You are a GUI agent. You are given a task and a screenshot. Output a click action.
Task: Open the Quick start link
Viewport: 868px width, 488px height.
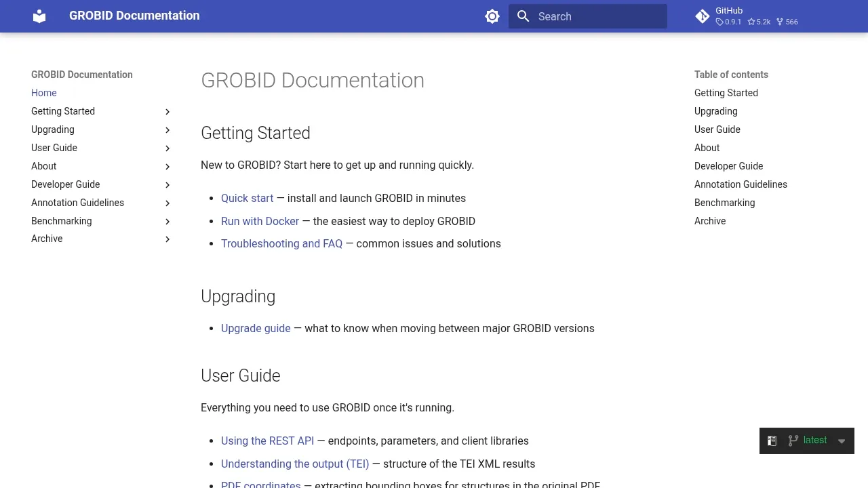click(x=248, y=198)
